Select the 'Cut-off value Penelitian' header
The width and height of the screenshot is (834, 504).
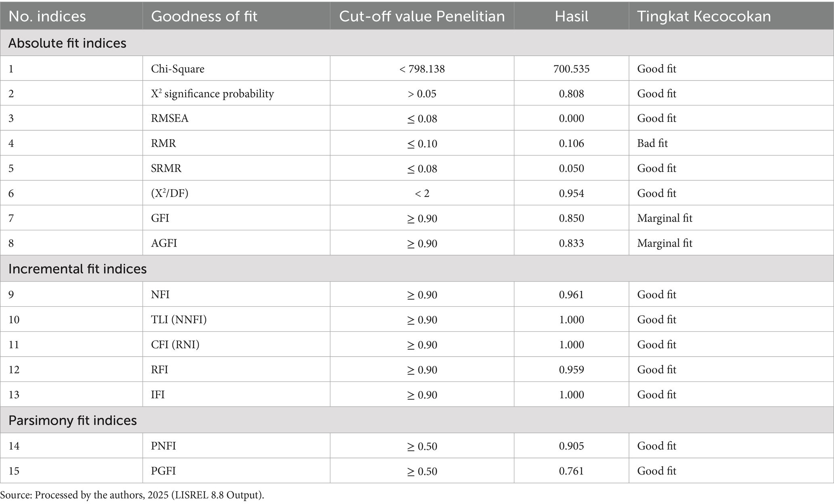[x=422, y=16]
